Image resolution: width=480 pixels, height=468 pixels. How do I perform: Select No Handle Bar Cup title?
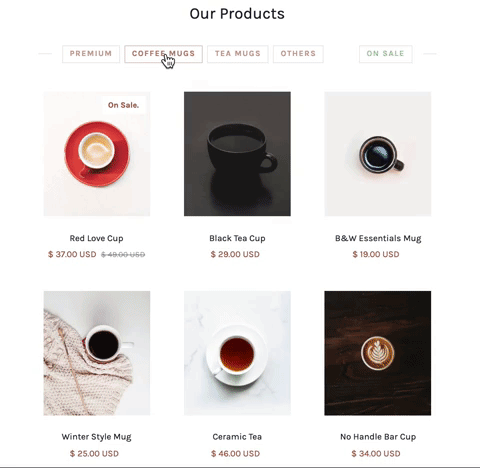click(378, 437)
